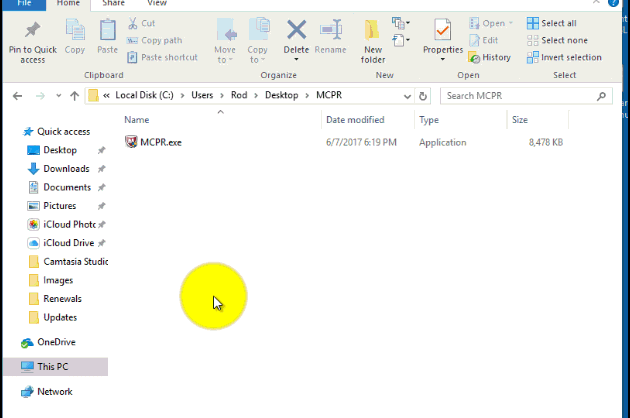
Task: Click Desktop in the address path
Action: coord(281,95)
